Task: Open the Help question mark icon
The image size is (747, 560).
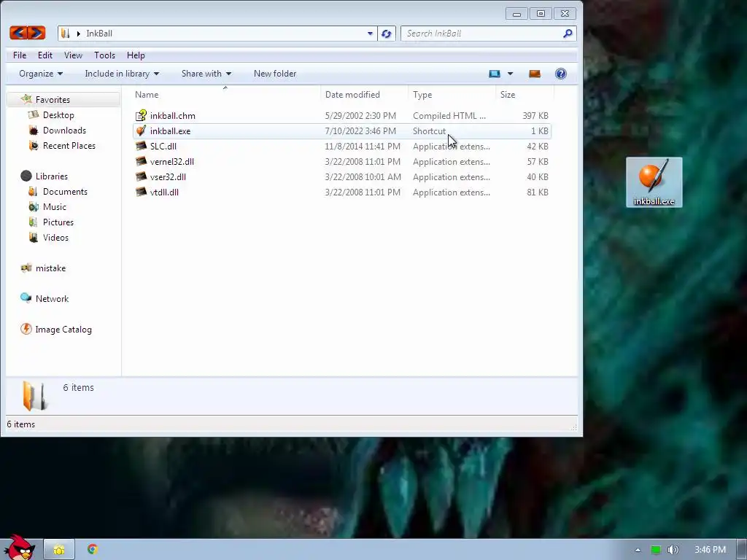Action: [561, 74]
